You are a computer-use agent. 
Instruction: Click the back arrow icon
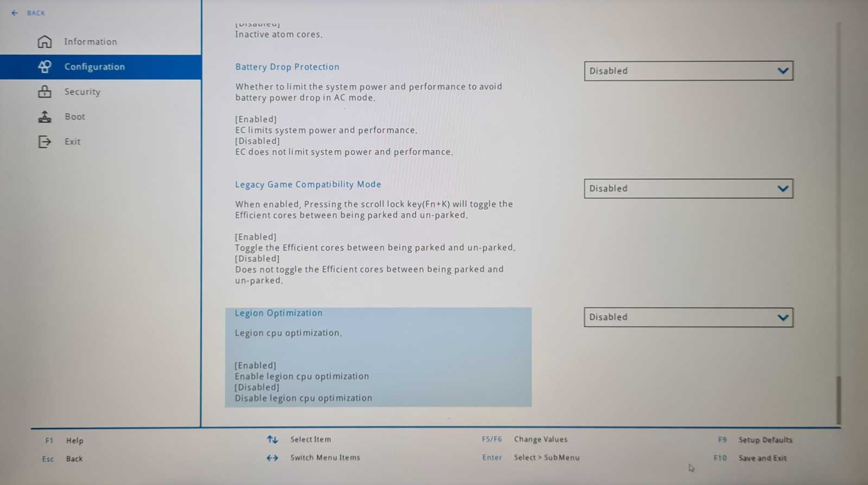15,13
